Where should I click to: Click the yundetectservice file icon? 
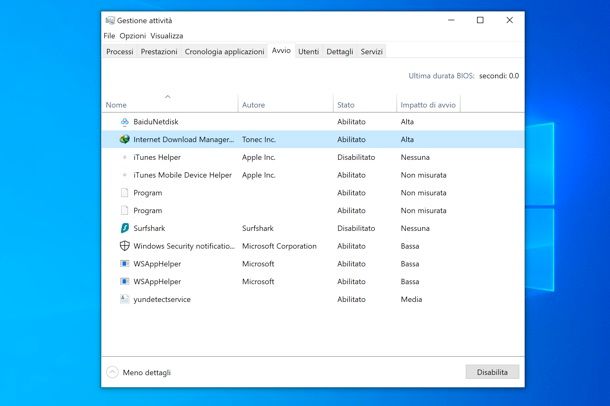124,299
